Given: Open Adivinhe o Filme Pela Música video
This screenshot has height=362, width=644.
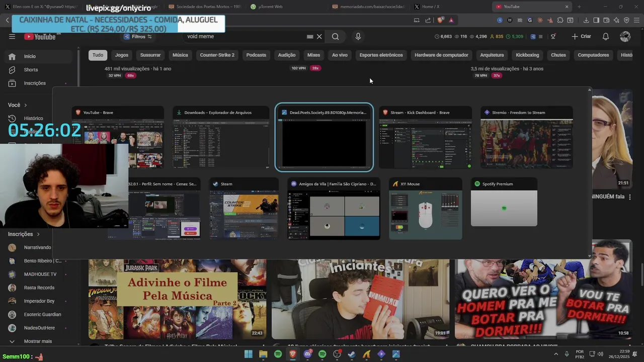Looking at the screenshot, I should click(x=177, y=299).
